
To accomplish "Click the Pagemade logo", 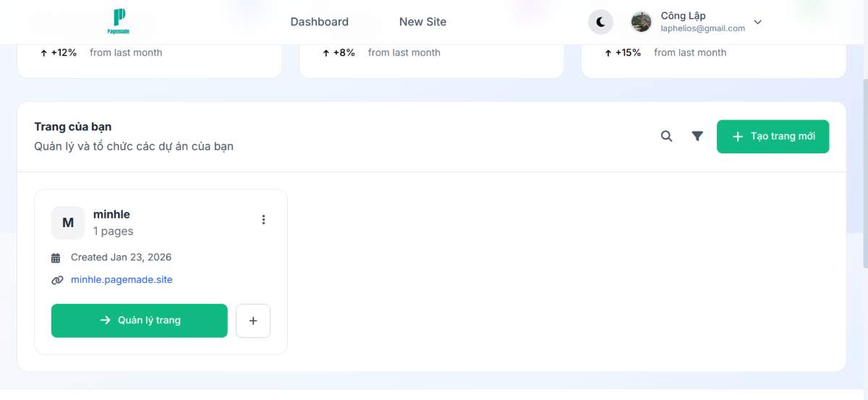I will (120, 22).
